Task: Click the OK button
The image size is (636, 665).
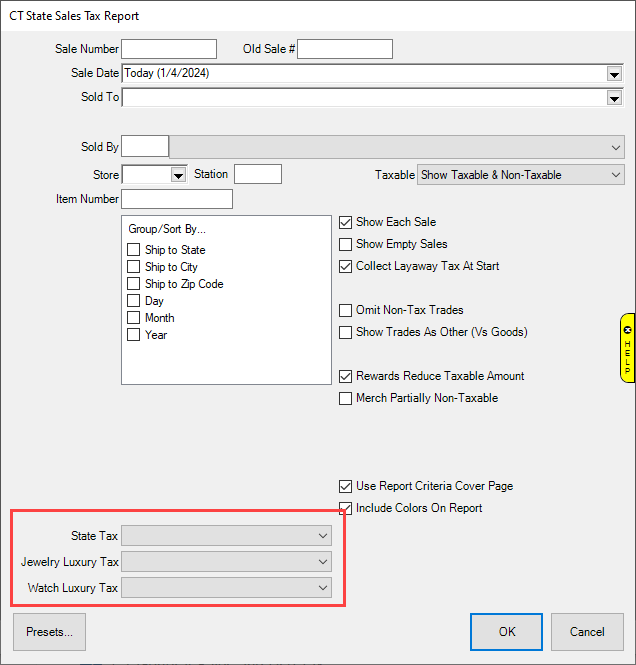Action: click(508, 632)
